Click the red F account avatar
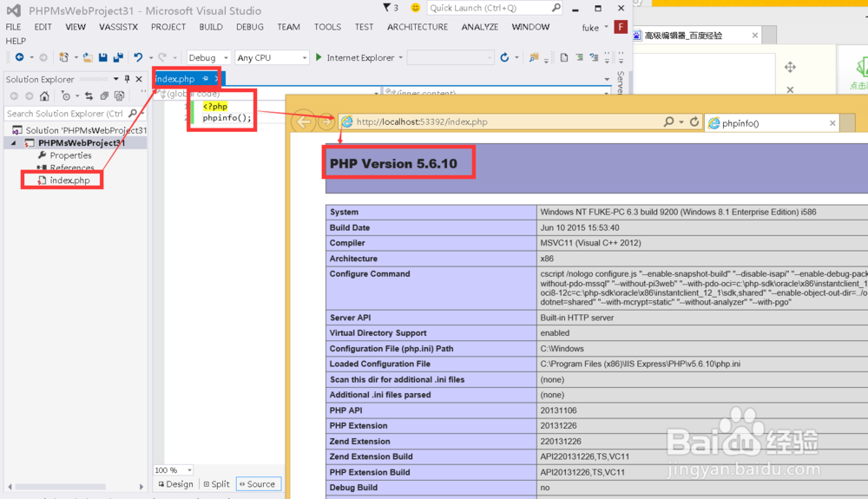 [621, 27]
